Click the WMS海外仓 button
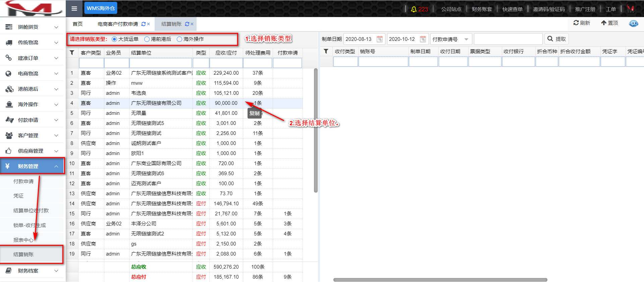The width and height of the screenshot is (644, 282). (x=101, y=8)
